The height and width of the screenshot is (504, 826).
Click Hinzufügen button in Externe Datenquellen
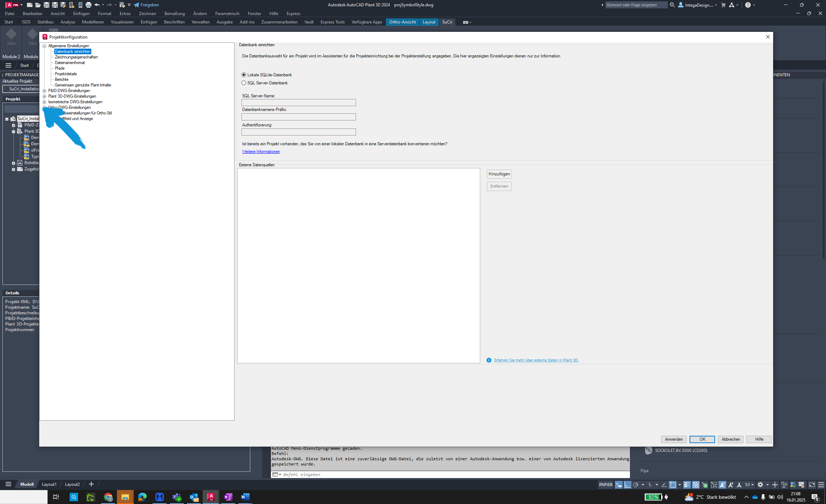pos(499,174)
